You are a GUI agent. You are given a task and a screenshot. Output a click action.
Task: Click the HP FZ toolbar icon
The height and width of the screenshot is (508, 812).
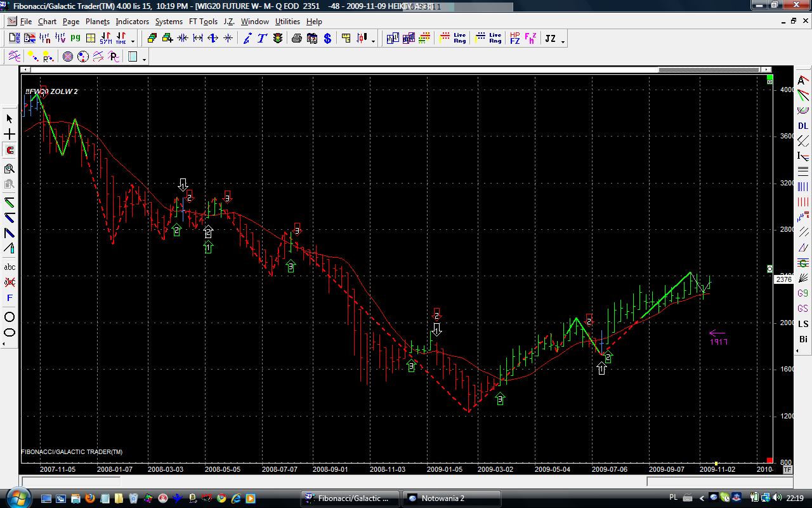[x=514, y=39]
